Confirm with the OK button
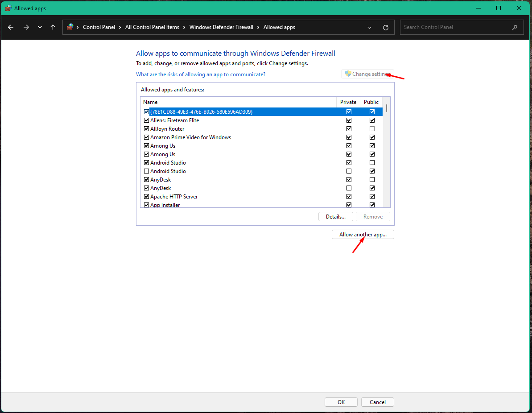 click(341, 402)
